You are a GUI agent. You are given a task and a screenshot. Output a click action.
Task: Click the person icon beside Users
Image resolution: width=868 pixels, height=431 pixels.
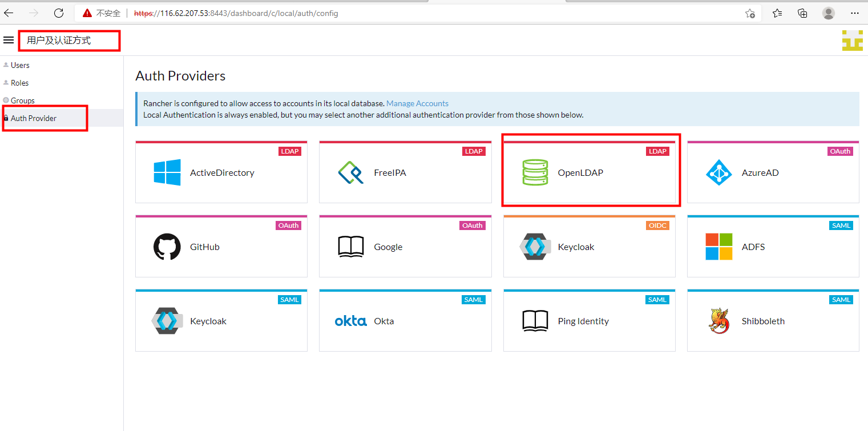point(6,65)
